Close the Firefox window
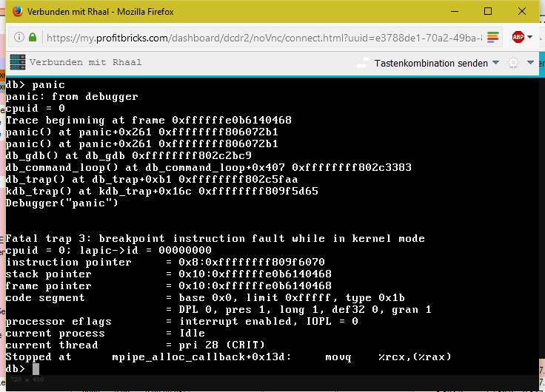This screenshot has width=545, height=392. click(x=524, y=12)
